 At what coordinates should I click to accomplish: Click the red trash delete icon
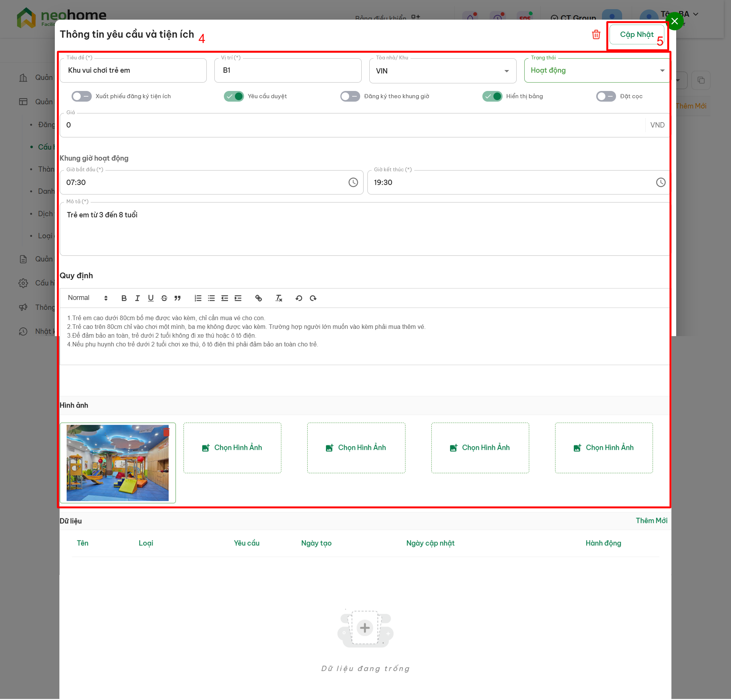596,35
